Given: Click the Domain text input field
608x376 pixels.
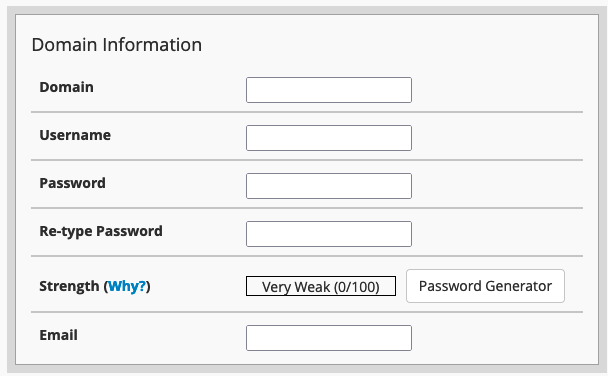Looking at the screenshot, I should tap(329, 90).
